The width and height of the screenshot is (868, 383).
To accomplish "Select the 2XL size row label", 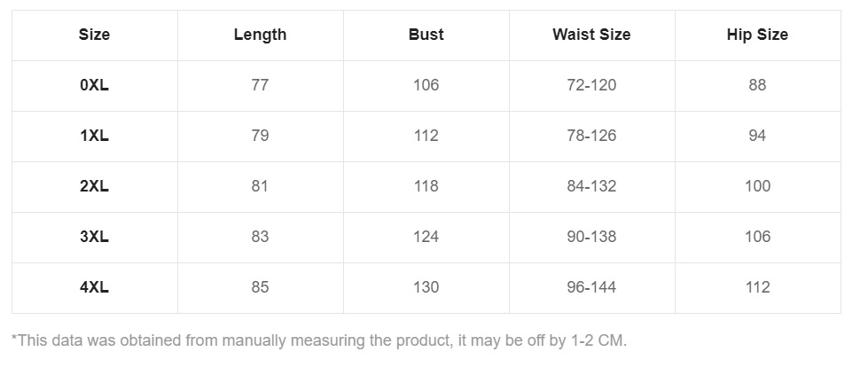I will (x=94, y=186).
